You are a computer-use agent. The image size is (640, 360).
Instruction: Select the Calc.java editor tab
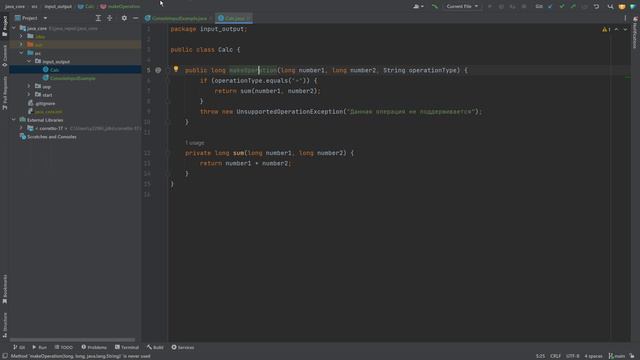234,18
